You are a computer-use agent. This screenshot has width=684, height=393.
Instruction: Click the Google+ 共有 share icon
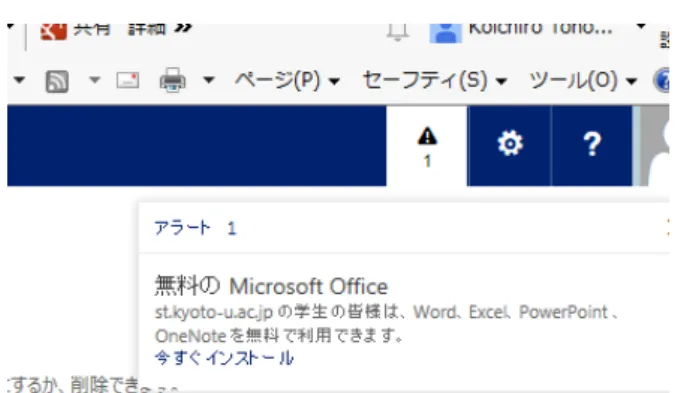54,31
